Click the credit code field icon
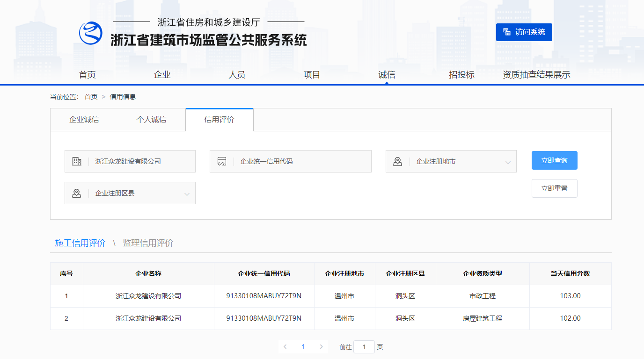 click(x=222, y=161)
